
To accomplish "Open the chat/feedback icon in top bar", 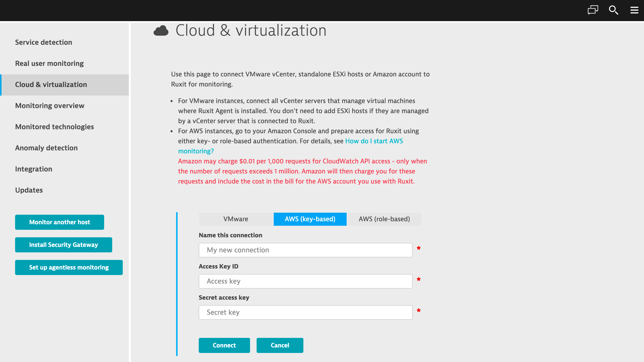I will [593, 10].
